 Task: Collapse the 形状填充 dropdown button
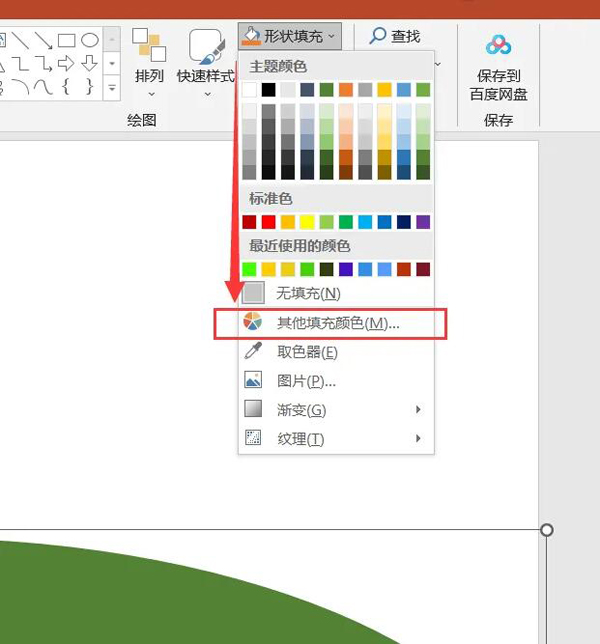point(290,36)
